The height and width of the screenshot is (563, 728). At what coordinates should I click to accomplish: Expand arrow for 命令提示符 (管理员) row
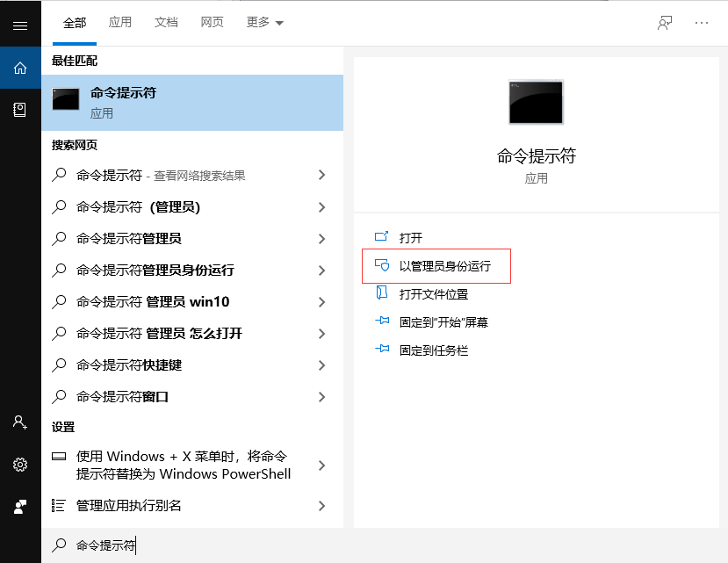321,207
